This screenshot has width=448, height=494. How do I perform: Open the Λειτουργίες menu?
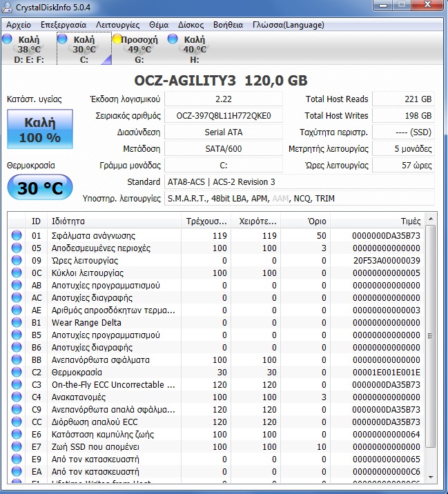coord(117,25)
